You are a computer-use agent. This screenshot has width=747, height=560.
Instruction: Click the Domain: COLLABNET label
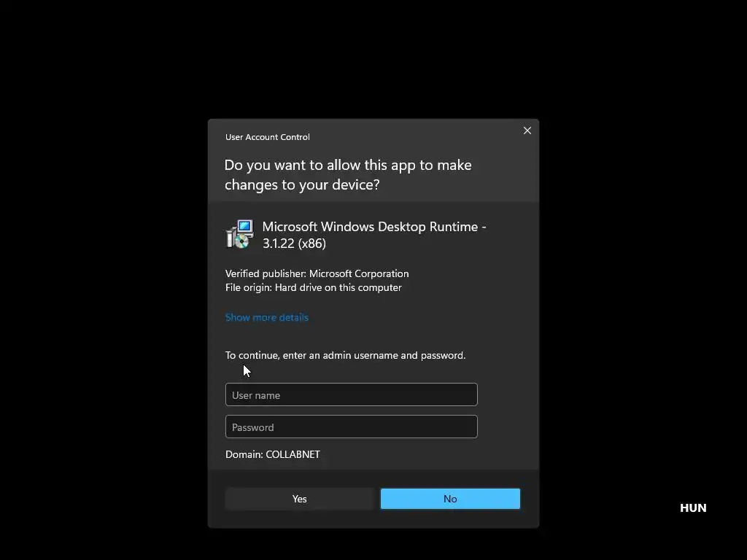(273, 454)
